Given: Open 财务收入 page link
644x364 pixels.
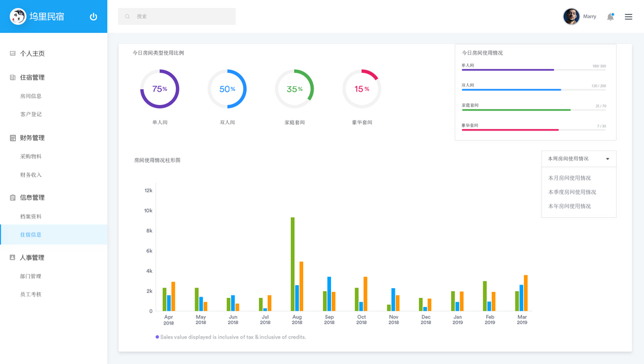Looking at the screenshot, I should point(31,175).
